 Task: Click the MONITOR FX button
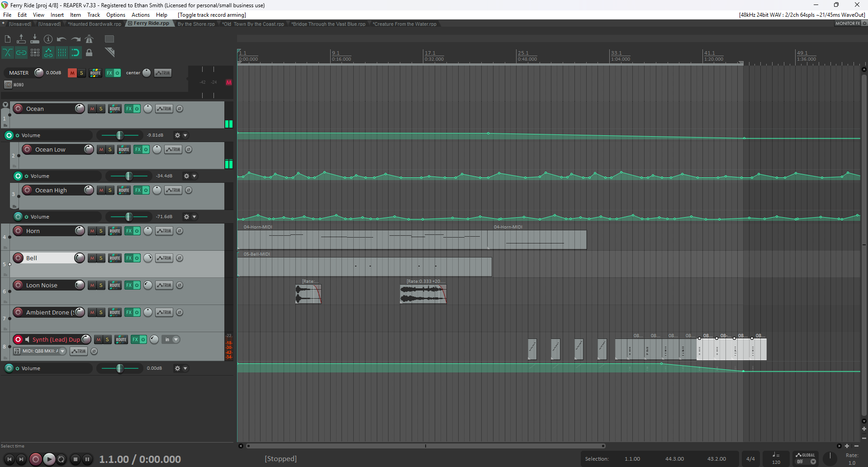(848, 24)
